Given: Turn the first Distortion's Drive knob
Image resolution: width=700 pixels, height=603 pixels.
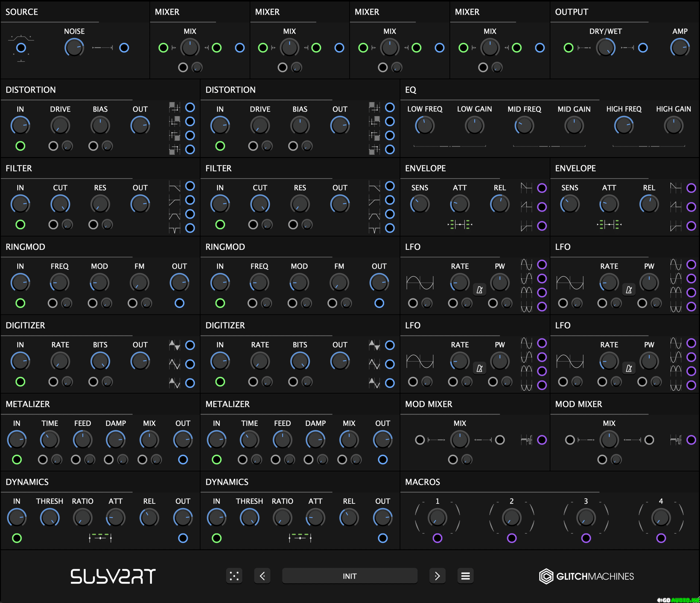Looking at the screenshot, I should click(60, 125).
